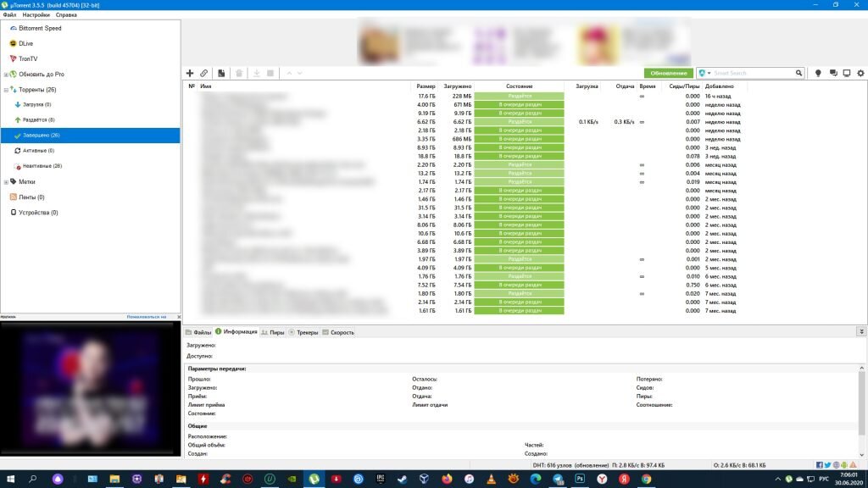The image size is (868, 488).
Task: Select Завершено (26) category
Action: pyautogui.click(x=90, y=135)
